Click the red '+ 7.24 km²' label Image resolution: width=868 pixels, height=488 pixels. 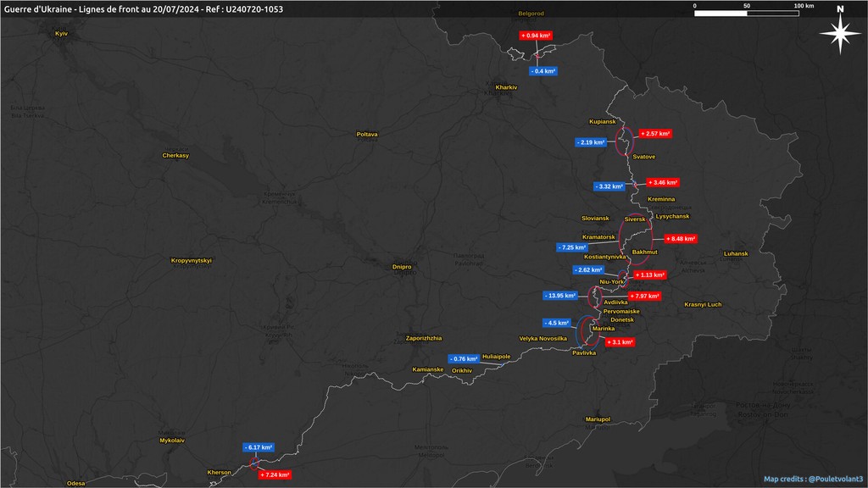pyautogui.click(x=275, y=475)
